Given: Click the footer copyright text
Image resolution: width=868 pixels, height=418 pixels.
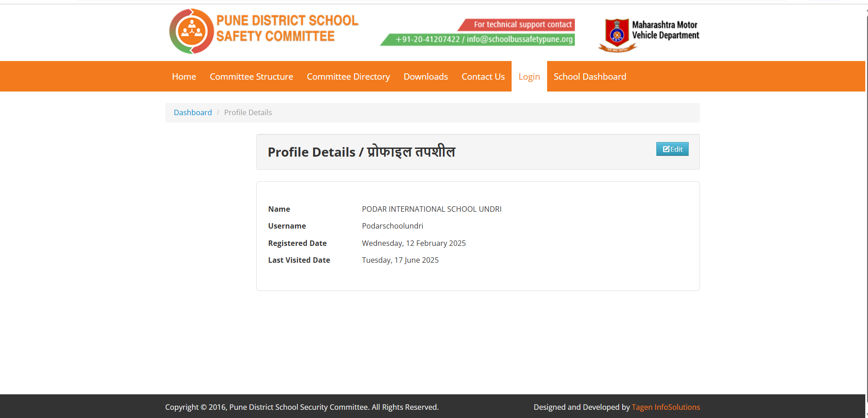Looking at the screenshot, I should click(x=302, y=407).
